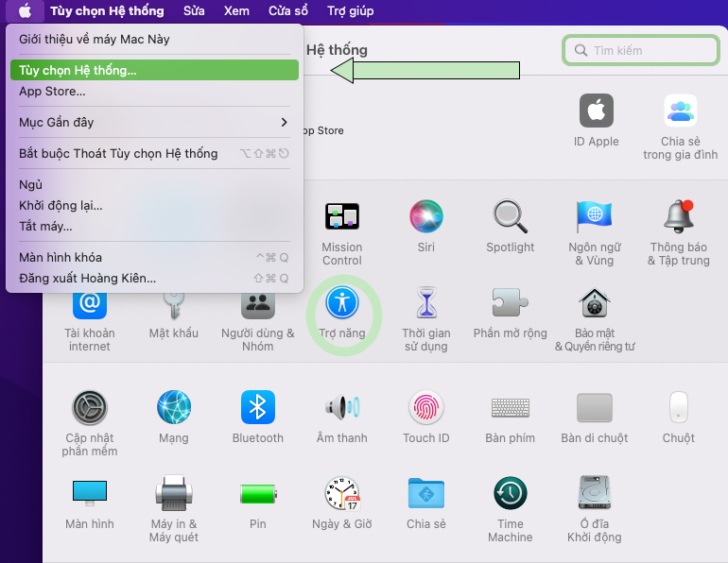Image resolution: width=728 pixels, height=563 pixels.
Task: Choose Giới thiệu về máy Mac Này
Action: coord(154,39)
